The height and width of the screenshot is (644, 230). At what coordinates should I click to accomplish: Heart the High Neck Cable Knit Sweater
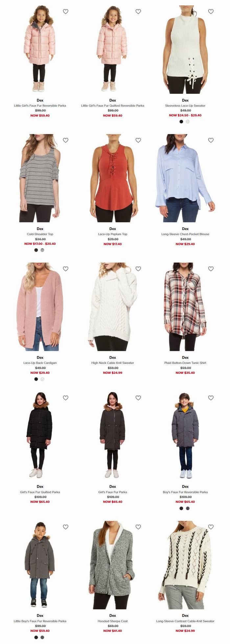point(138,269)
